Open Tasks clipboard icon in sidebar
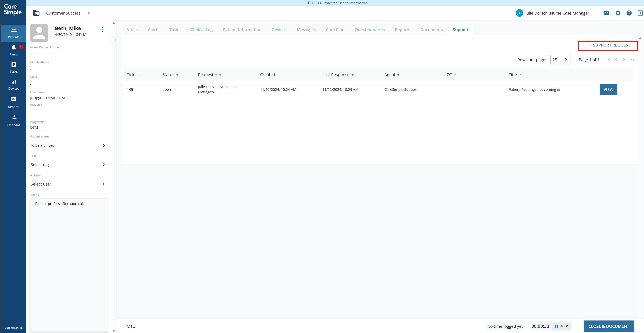This screenshot has width=644, height=333. click(14, 65)
